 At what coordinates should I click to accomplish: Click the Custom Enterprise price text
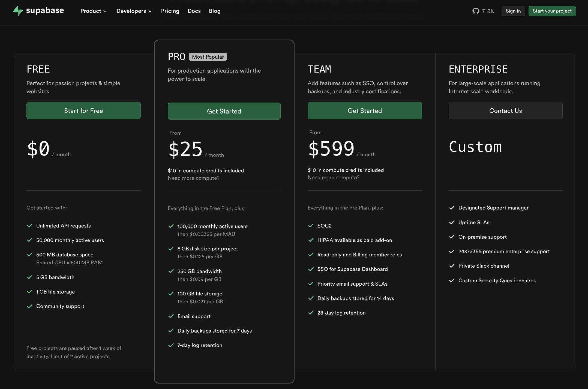475,147
